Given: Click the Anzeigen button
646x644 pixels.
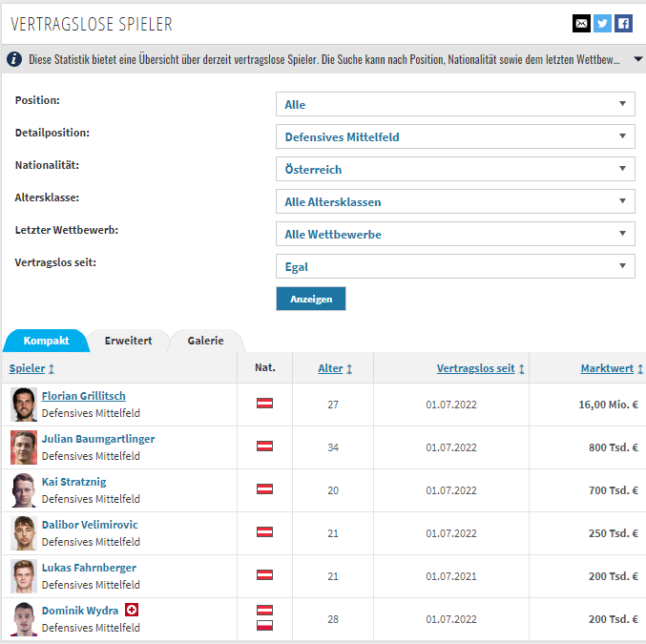Looking at the screenshot, I should 311,299.
